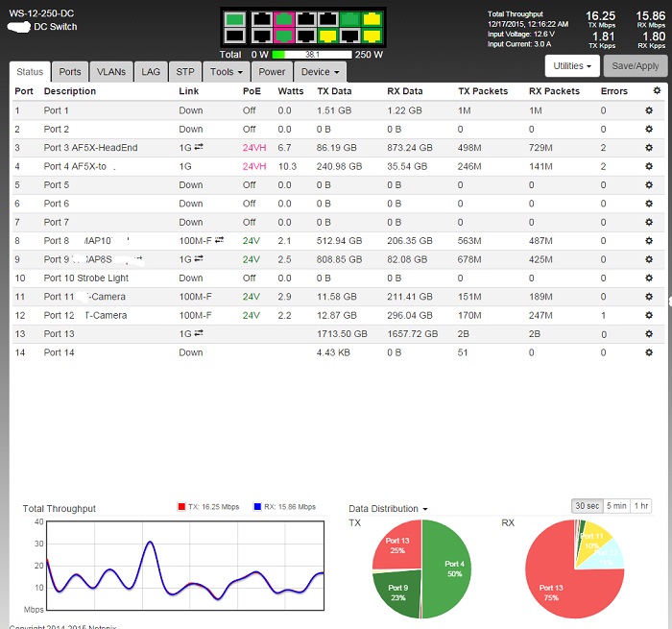
Task: Open the Device dropdown menu
Action: click(320, 72)
